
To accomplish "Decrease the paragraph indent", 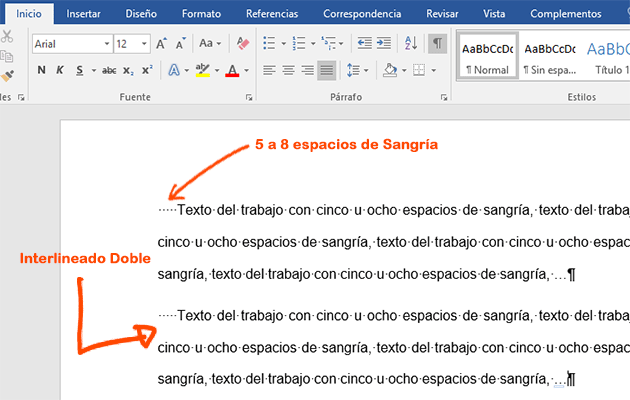I will tap(364, 43).
